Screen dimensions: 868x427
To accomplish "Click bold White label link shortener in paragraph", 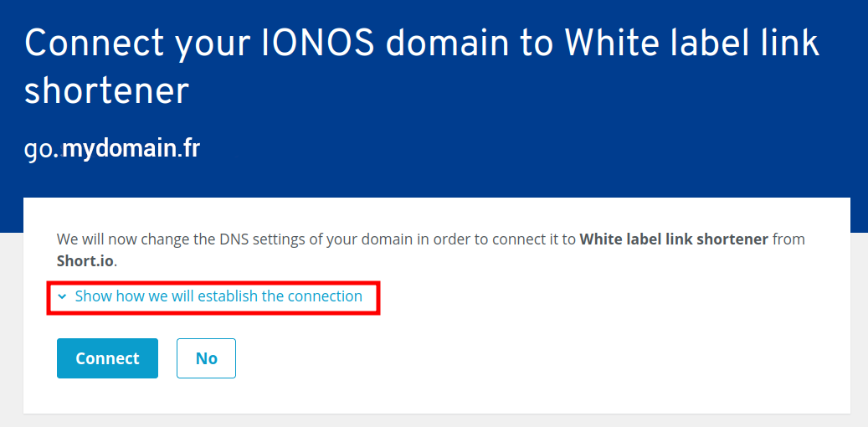I will (674, 239).
